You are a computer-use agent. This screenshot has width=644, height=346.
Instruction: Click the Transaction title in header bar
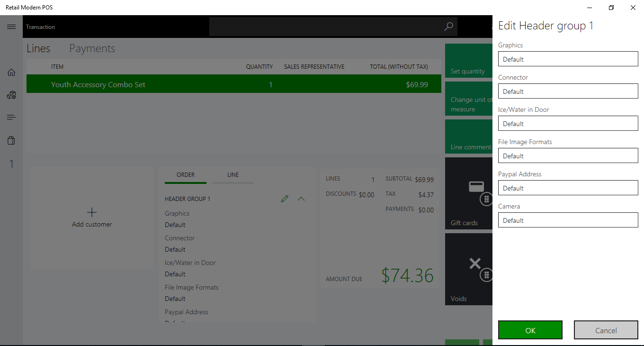tap(40, 27)
